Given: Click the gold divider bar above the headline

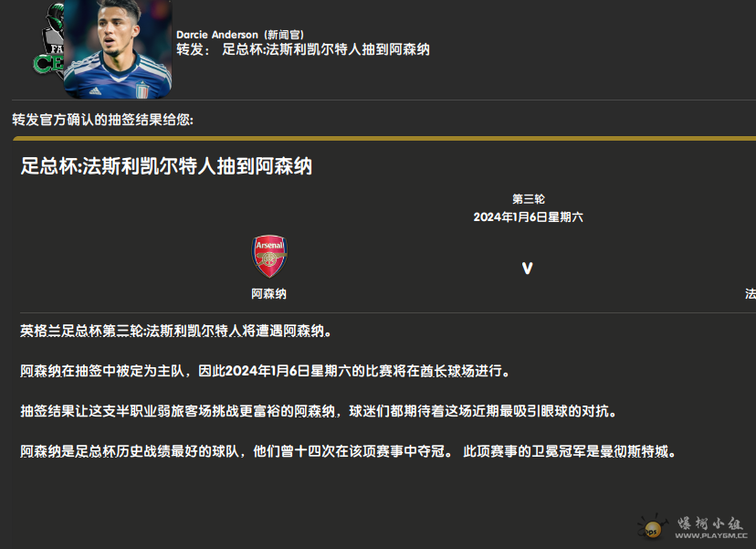Looking at the screenshot, I should (383, 138).
